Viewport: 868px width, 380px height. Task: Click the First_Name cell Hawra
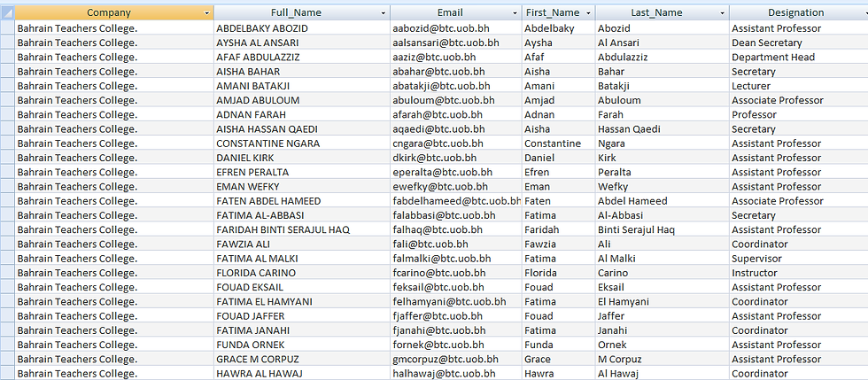tap(559, 374)
